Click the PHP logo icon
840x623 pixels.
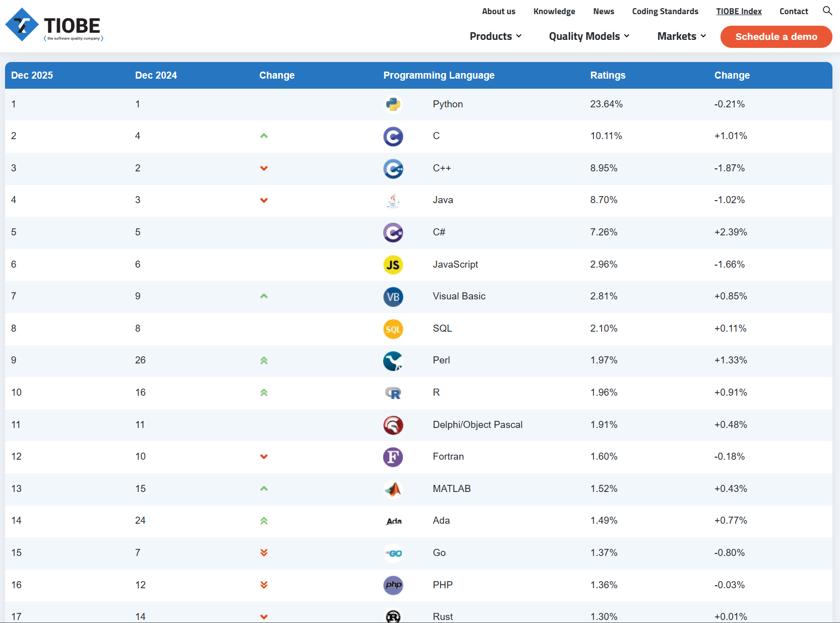tap(393, 585)
